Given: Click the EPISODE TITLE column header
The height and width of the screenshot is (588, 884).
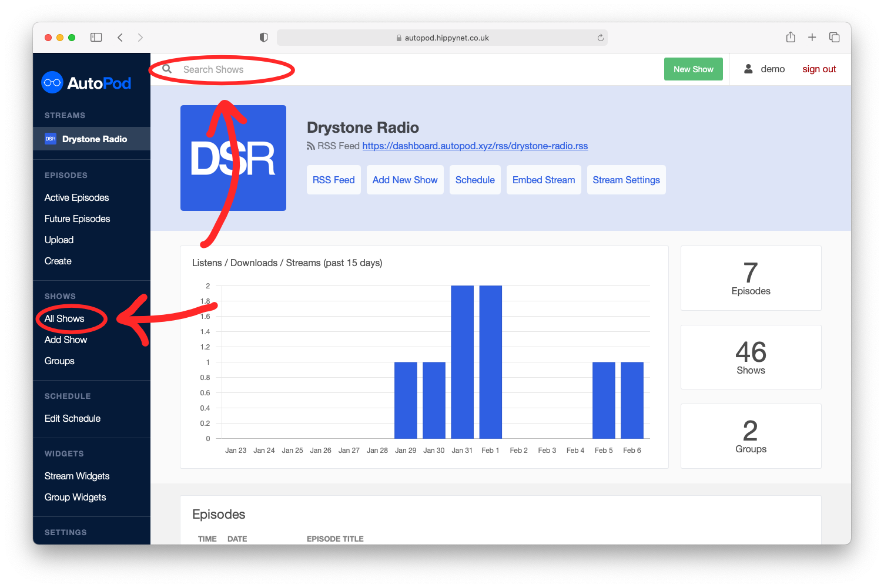Looking at the screenshot, I should [x=335, y=539].
